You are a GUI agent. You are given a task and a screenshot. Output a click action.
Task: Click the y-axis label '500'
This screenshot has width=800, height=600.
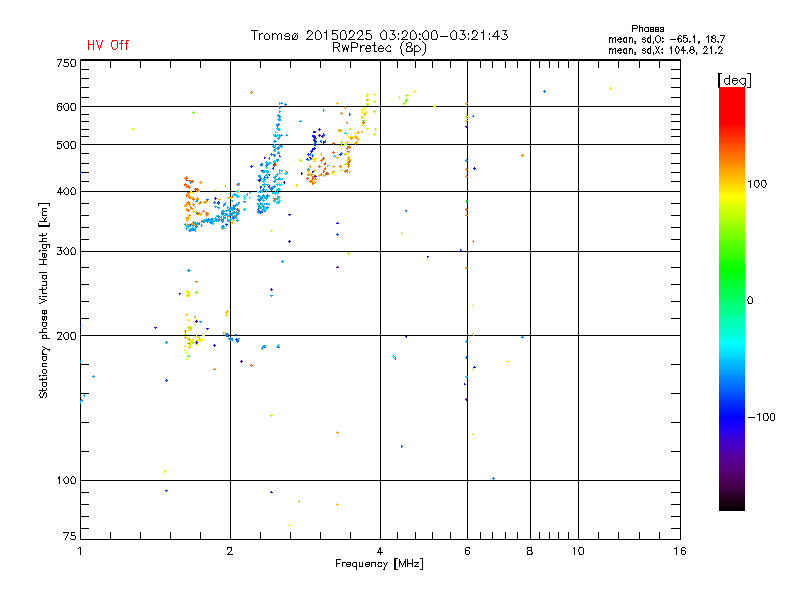(x=66, y=145)
